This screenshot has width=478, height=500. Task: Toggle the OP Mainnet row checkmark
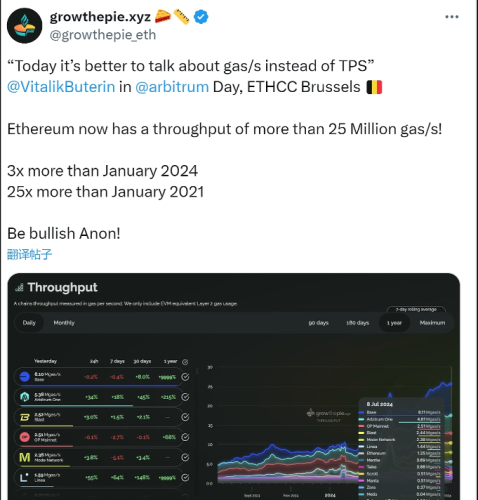click(185, 437)
